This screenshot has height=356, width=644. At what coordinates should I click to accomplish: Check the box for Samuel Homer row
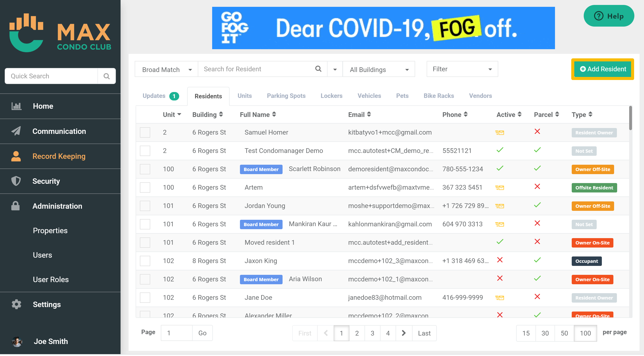[145, 133]
